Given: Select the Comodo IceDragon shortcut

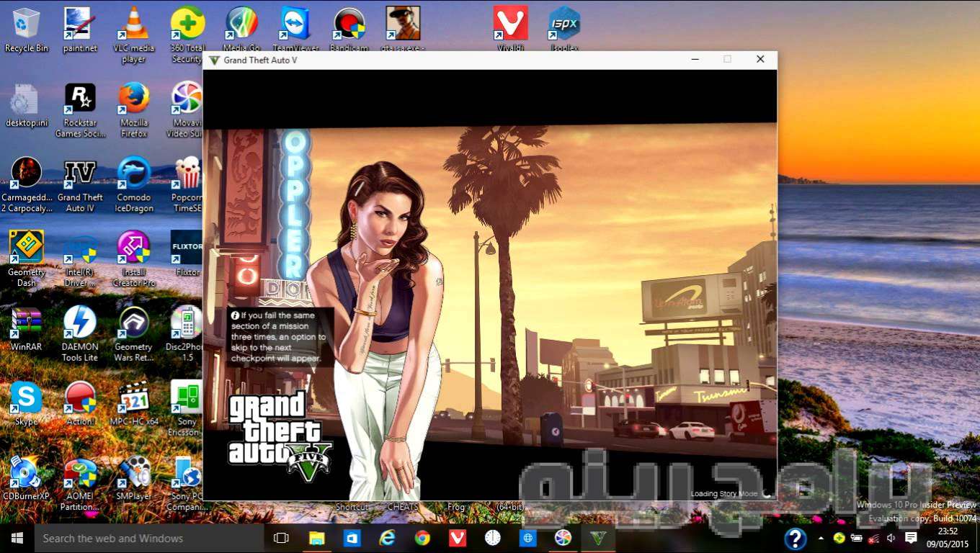Looking at the screenshot, I should click(x=133, y=184).
